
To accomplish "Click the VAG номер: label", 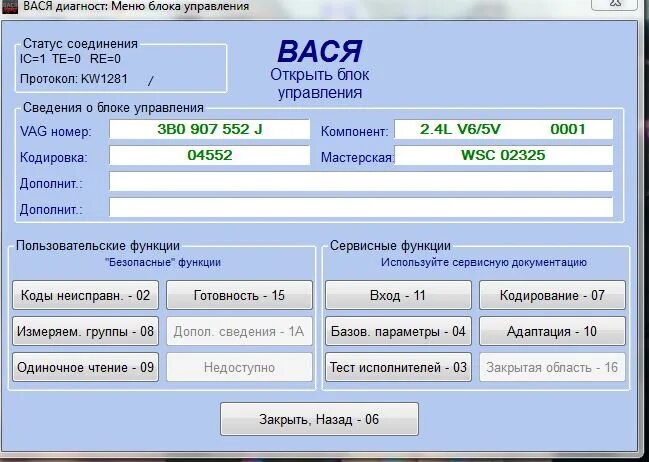I will (x=56, y=132).
